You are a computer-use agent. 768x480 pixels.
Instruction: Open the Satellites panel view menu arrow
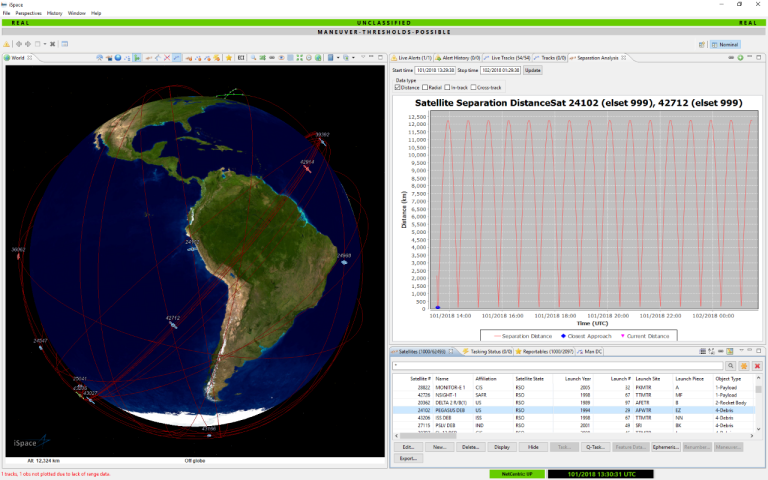point(739,352)
